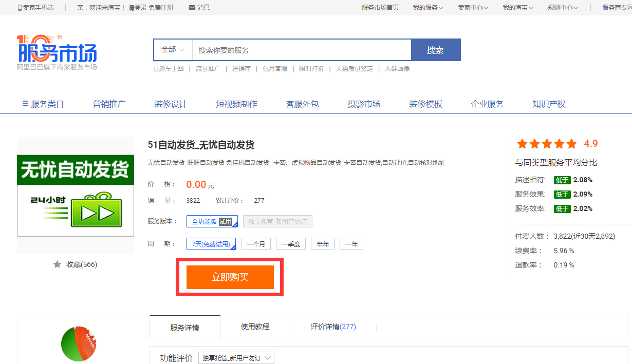The width and height of the screenshot is (632, 364).
Task: Click the orange 立即购买 button
Action: 230,277
